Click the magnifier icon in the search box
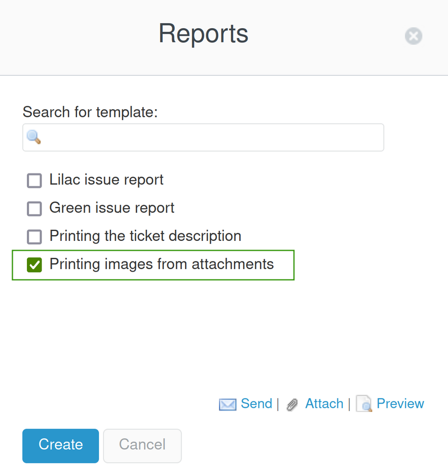The height and width of the screenshot is (476, 448). click(x=34, y=137)
